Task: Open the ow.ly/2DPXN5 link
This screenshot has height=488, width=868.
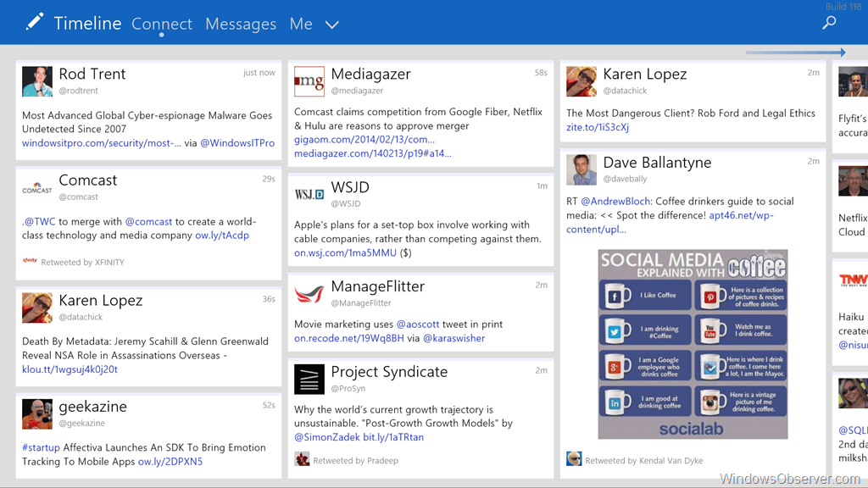Action: point(170,462)
